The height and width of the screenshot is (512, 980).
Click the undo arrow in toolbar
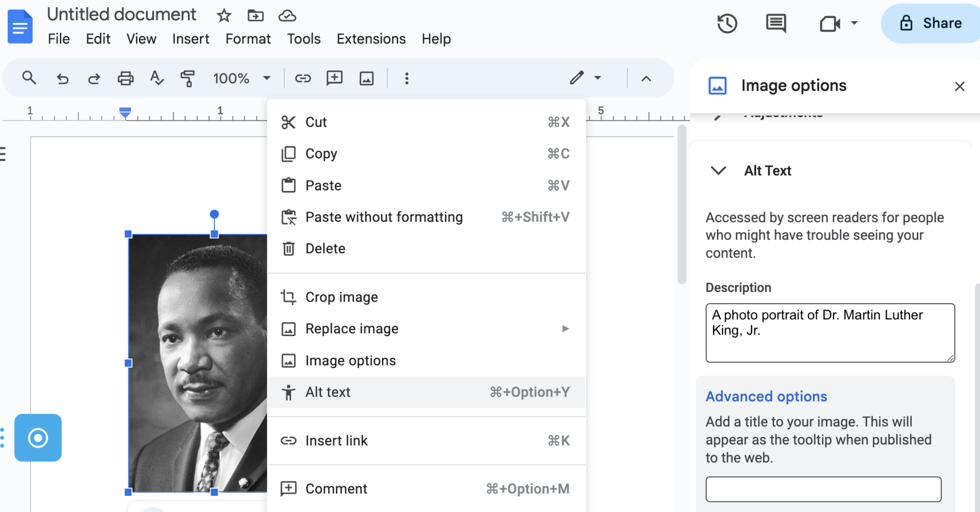(63, 78)
